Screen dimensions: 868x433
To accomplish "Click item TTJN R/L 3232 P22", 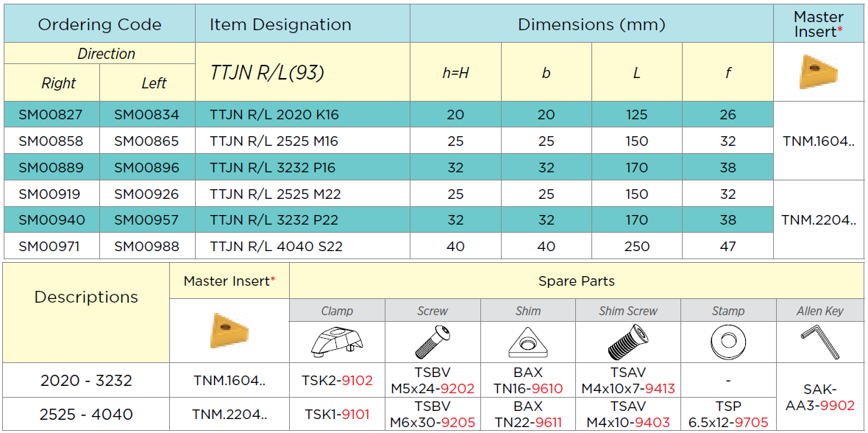I will [274, 220].
